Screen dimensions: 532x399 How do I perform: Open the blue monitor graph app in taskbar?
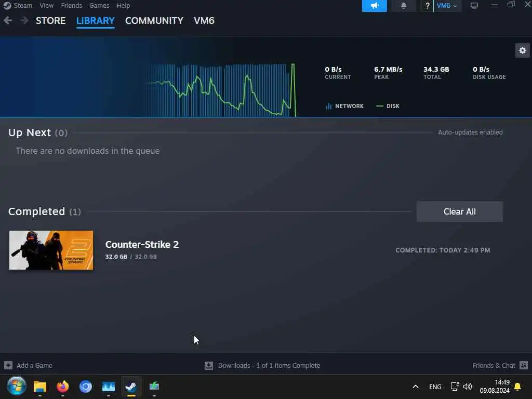(109, 387)
